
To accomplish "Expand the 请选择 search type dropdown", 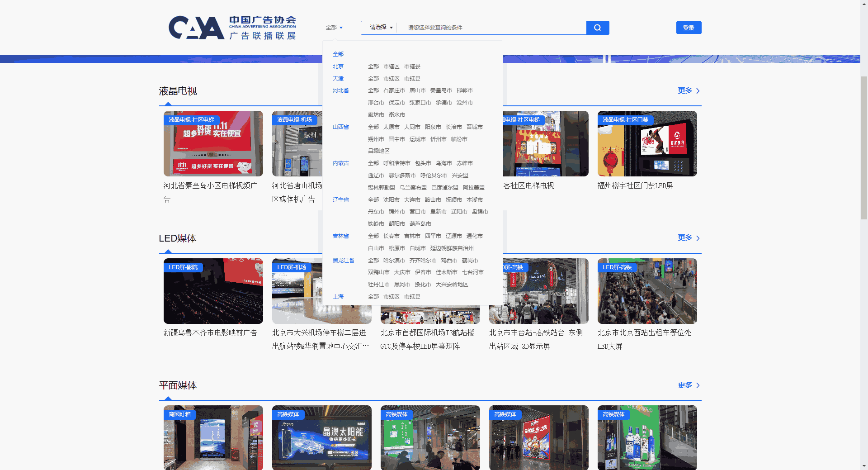I will click(x=381, y=28).
